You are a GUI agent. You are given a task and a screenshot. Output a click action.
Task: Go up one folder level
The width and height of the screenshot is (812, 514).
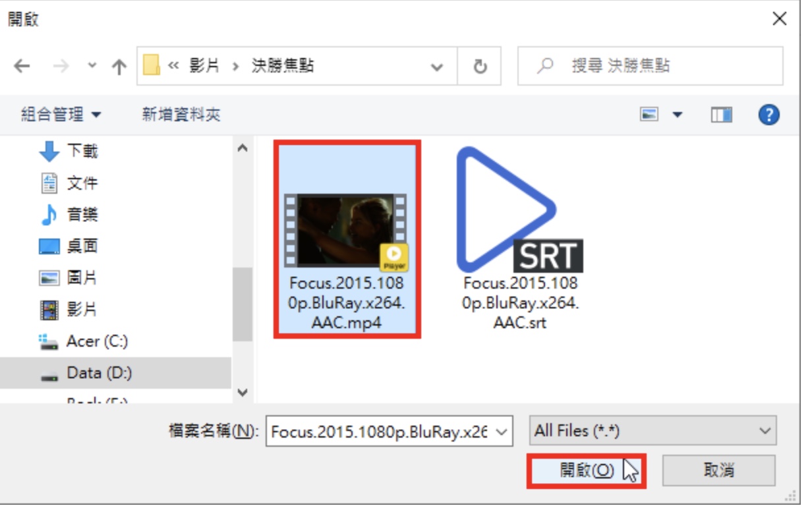[x=119, y=67]
